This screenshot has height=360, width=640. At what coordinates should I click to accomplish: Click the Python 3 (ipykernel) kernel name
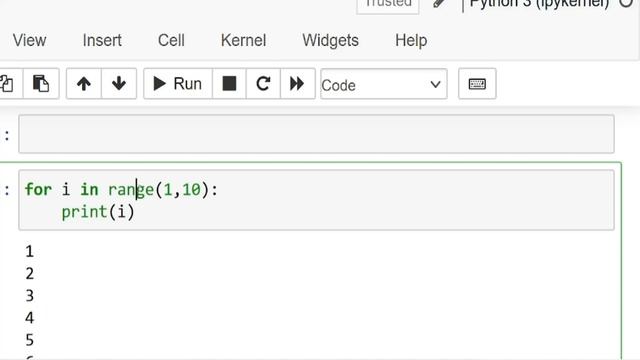tap(539, 4)
